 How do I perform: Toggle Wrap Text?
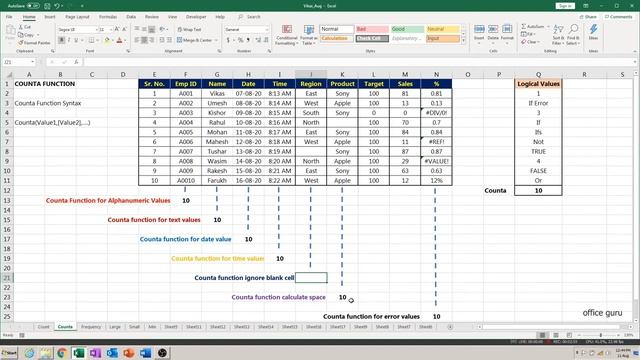click(189, 29)
